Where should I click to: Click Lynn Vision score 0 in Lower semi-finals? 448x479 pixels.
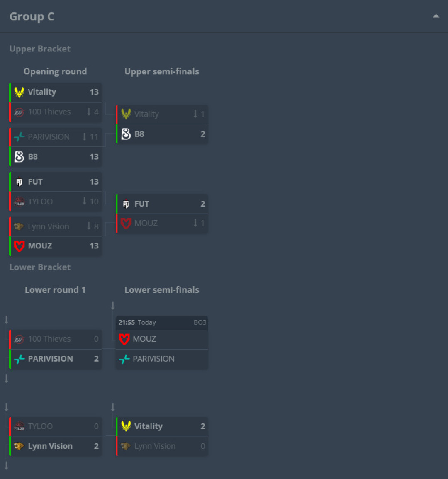pos(202,446)
